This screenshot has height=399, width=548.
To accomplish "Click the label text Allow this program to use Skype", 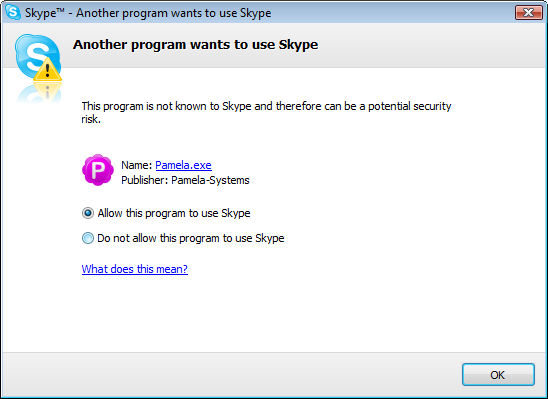I will coord(174,213).
